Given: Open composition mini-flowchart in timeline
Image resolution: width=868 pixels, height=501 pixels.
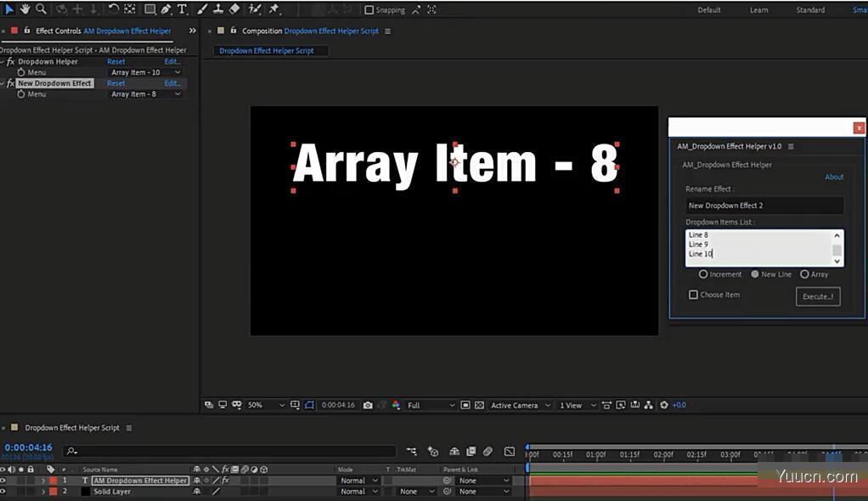Looking at the screenshot, I should click(411, 452).
